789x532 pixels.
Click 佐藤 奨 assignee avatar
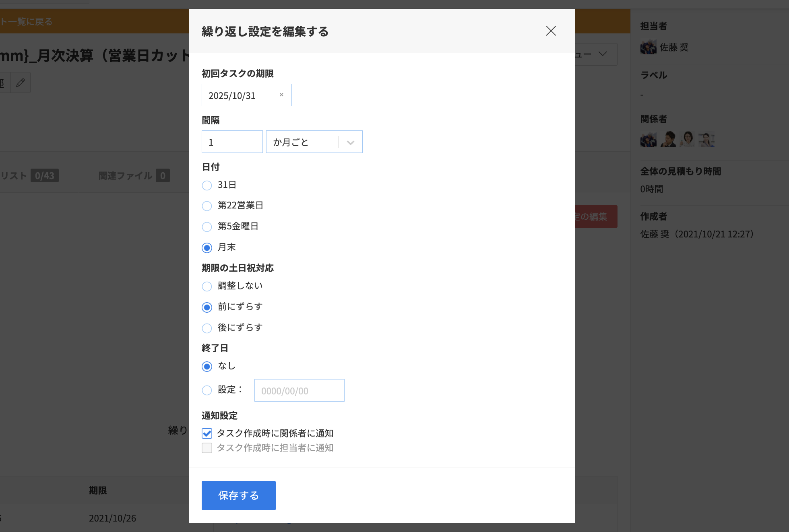pos(648,47)
